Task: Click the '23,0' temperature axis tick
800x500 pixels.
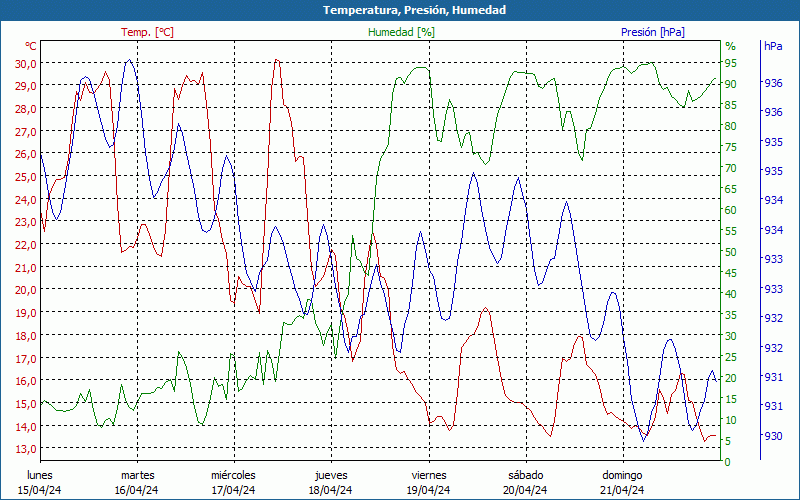Action: (x=26, y=222)
